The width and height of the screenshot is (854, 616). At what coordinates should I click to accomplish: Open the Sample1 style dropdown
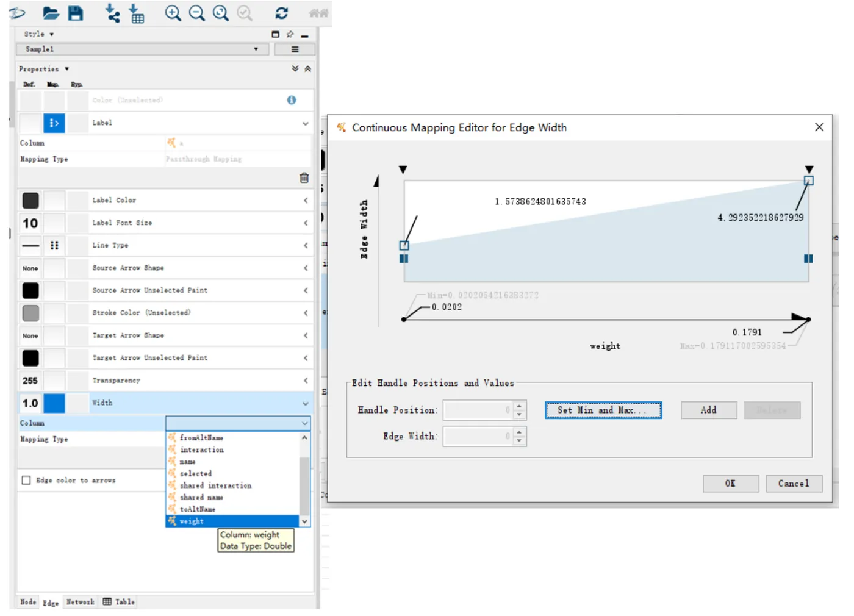[x=143, y=49]
